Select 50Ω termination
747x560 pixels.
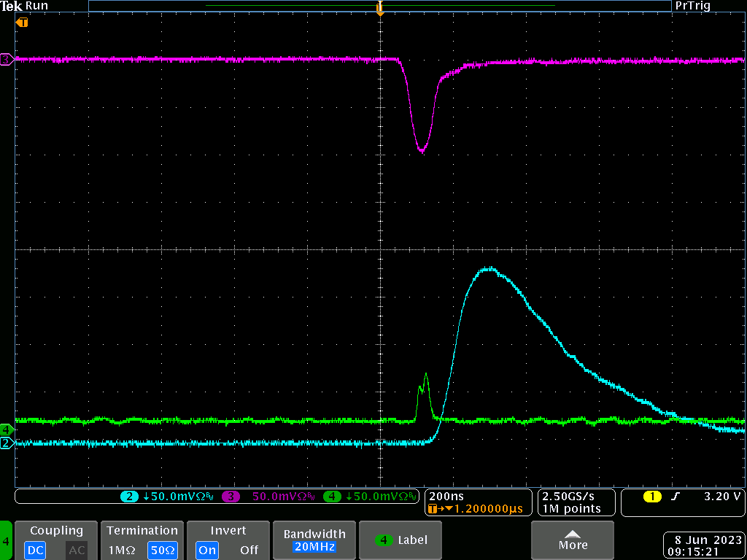tap(161, 550)
